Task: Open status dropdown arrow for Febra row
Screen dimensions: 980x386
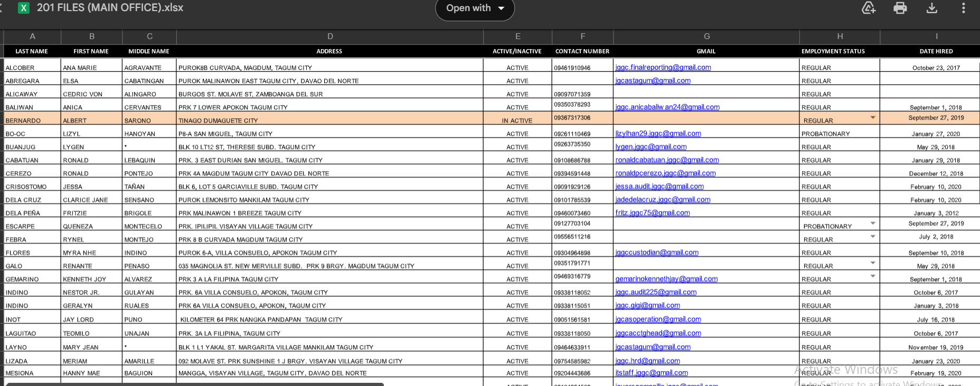Action: pyautogui.click(x=873, y=237)
